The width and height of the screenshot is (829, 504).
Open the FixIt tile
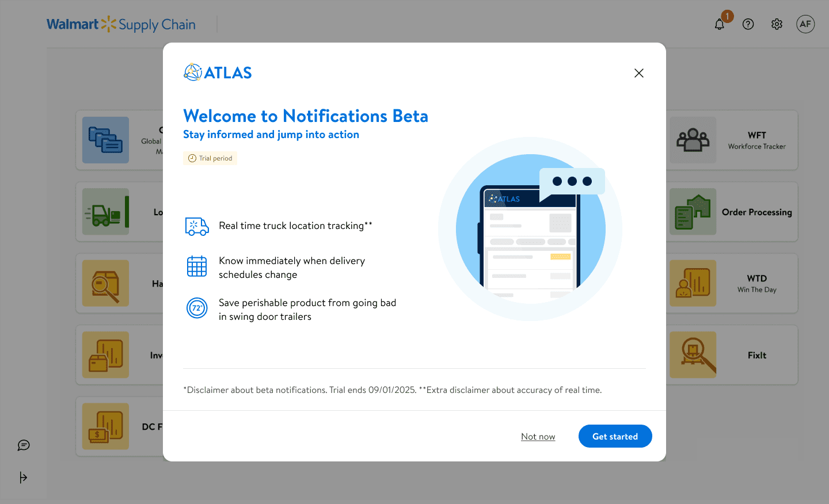[732, 355]
